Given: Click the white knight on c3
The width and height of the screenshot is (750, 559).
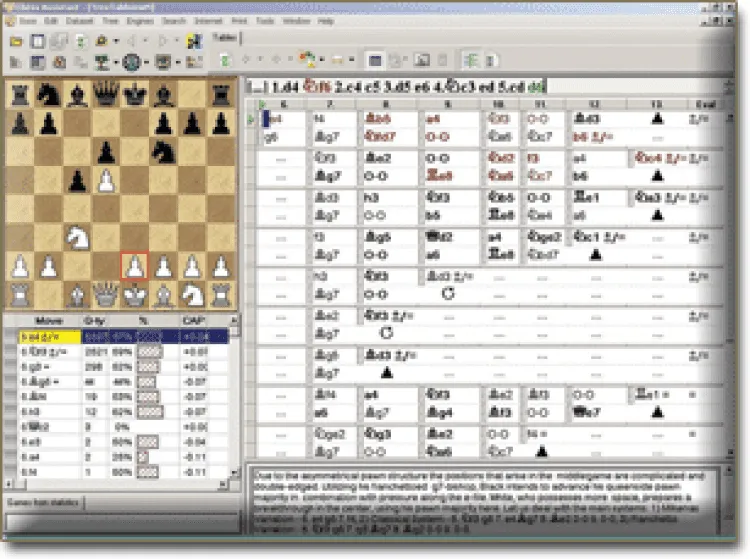Looking at the screenshot, I should pos(77,238).
